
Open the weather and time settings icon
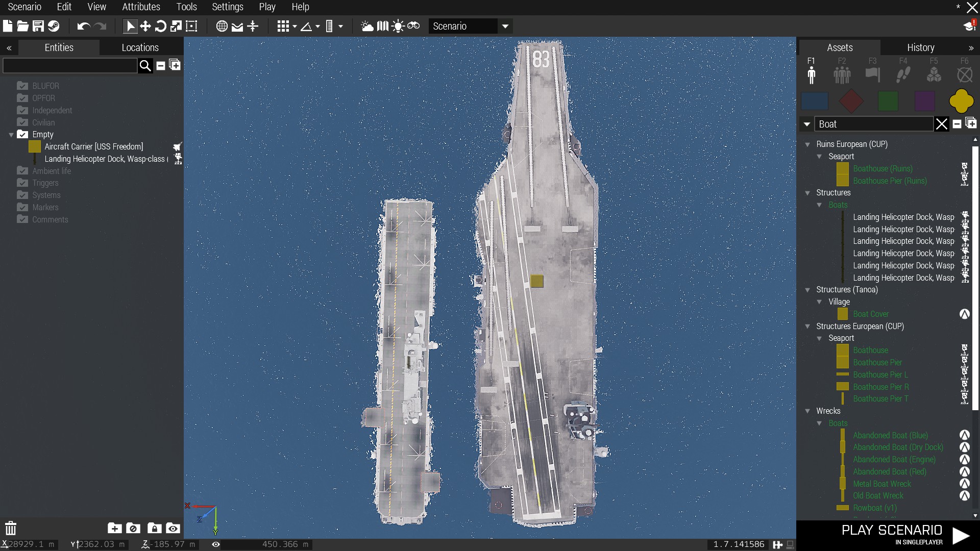[x=367, y=26]
